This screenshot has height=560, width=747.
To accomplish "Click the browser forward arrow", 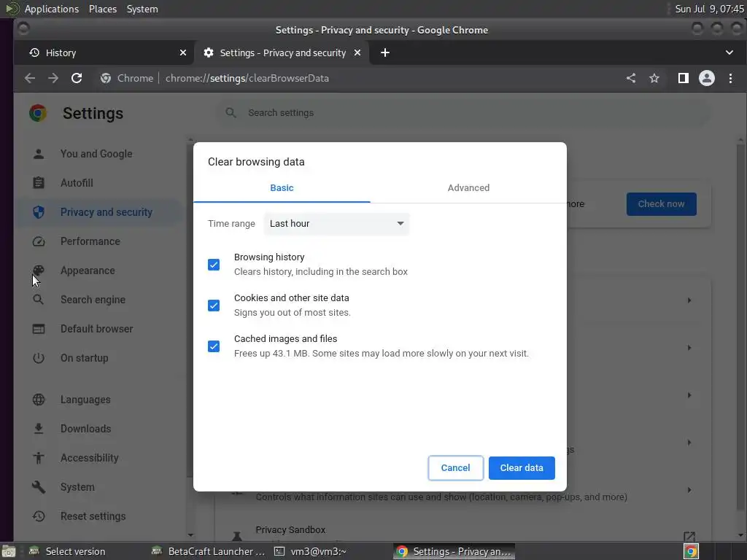I will [53, 78].
